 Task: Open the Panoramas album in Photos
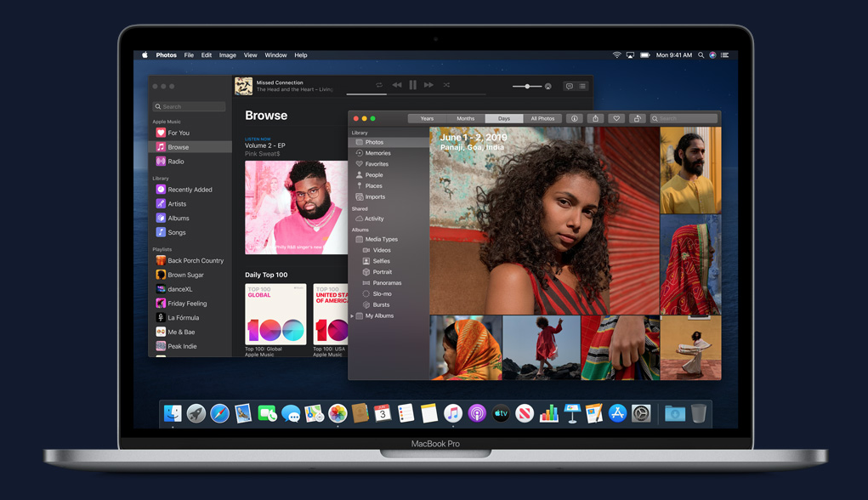click(389, 283)
